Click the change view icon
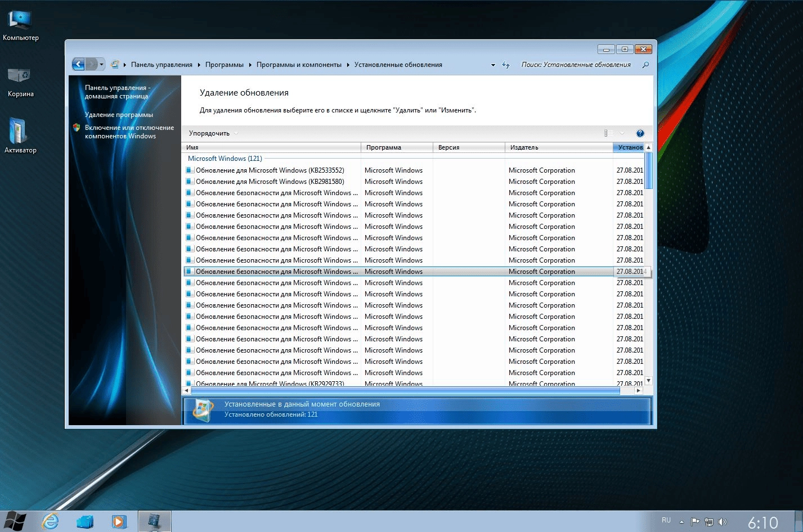803x532 pixels. 608,133
